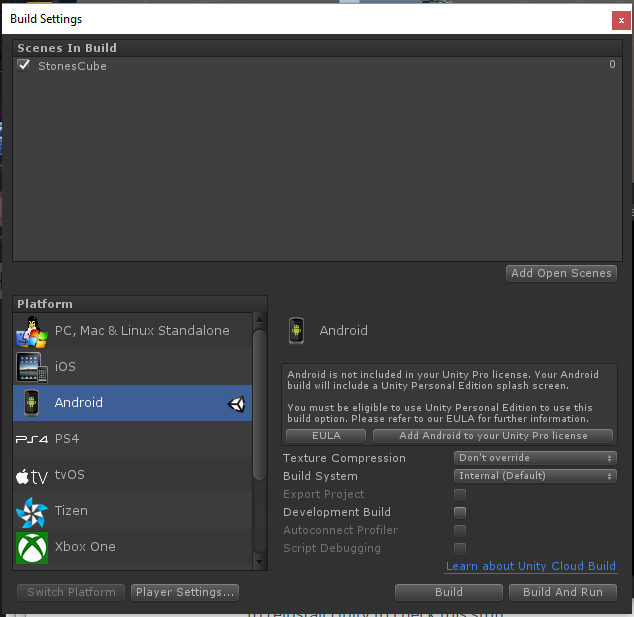
Task: Select the iOS platform row
Action: 133,367
